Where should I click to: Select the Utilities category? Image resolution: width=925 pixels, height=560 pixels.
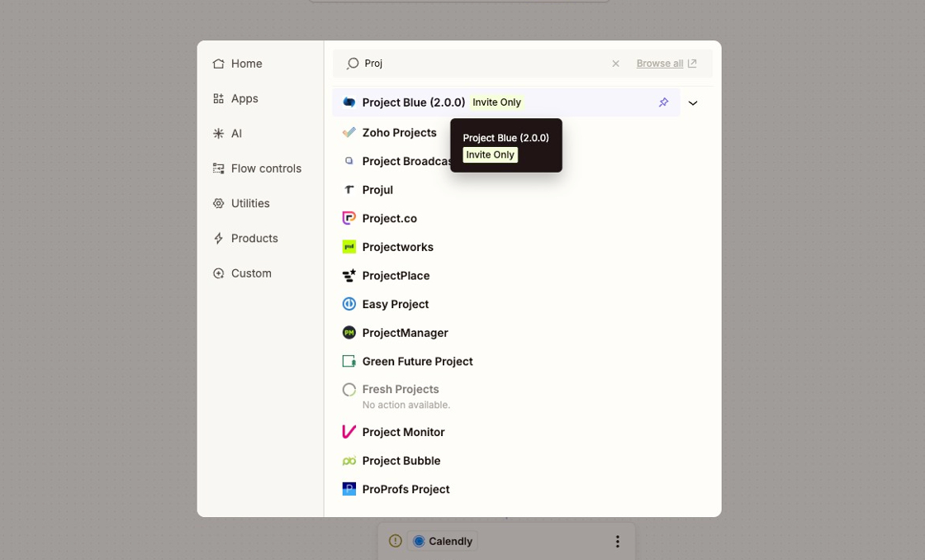pyautogui.click(x=250, y=203)
